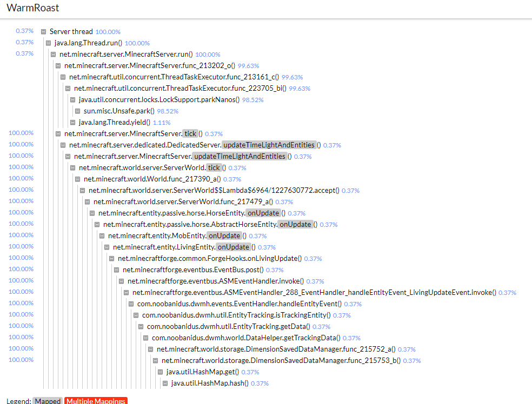Click left-column 100.00% beside MinecraftServer.tick row
The height and width of the screenshot is (404, 532).
pyautogui.click(x=21, y=133)
